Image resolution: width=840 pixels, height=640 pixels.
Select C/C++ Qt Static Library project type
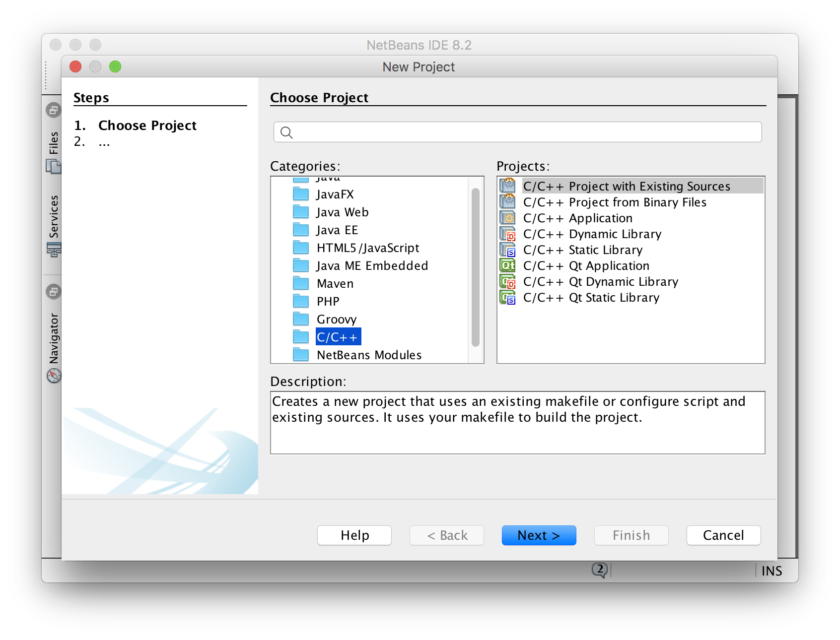coord(591,297)
